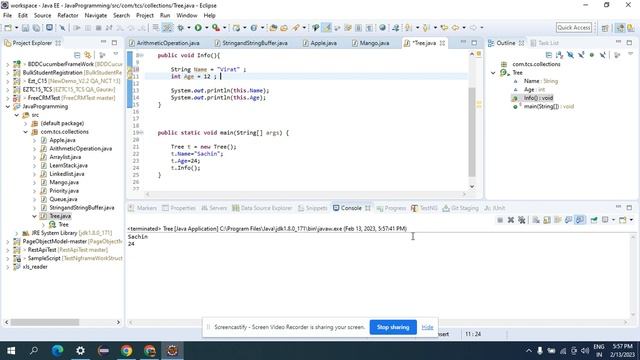The height and width of the screenshot is (360, 640).
Task: Collapse the JavaProgramming project node
Action: tap(8, 107)
